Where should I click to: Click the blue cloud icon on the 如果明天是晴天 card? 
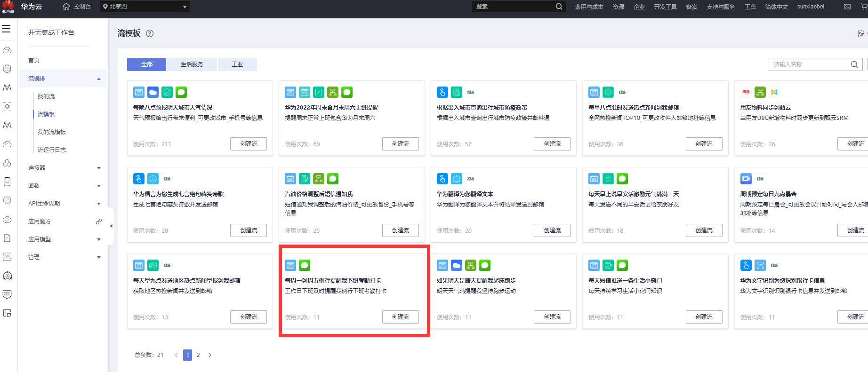click(x=457, y=265)
